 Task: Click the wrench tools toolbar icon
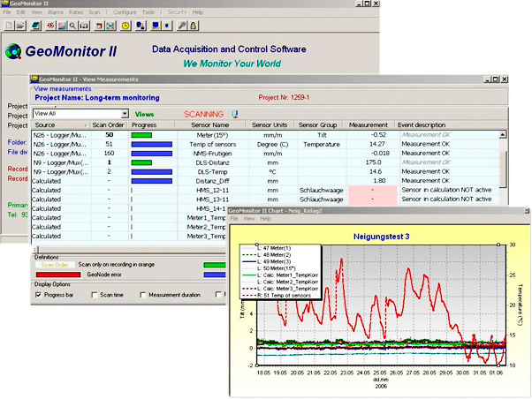[x=182, y=26]
